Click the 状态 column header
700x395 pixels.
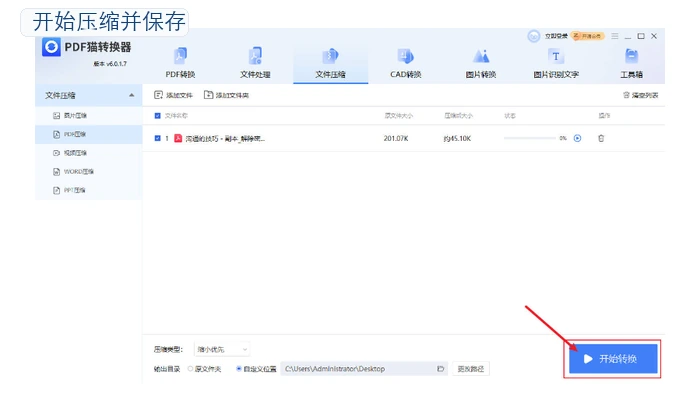510,116
